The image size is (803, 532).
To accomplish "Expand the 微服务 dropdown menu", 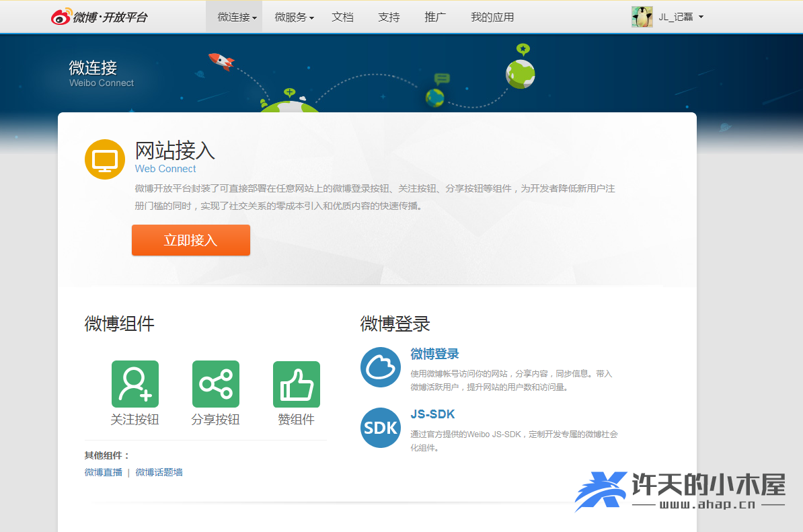I will (294, 17).
